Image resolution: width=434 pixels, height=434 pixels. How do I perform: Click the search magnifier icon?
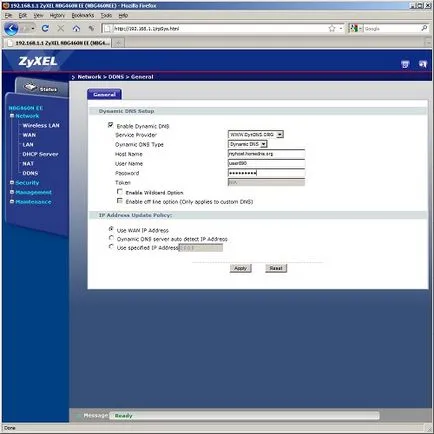pos(424,28)
